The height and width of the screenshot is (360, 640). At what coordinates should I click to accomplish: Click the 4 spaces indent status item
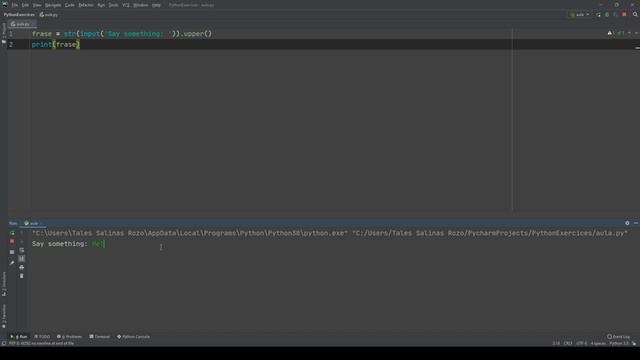pos(598,343)
